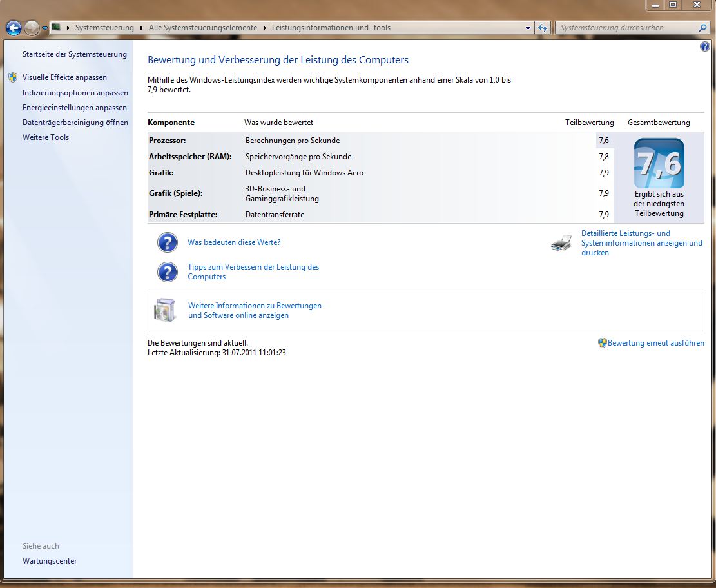The width and height of the screenshot is (716, 588).
Task: Open 'Wartungscenter' under Siehe auch
Action: point(50,561)
